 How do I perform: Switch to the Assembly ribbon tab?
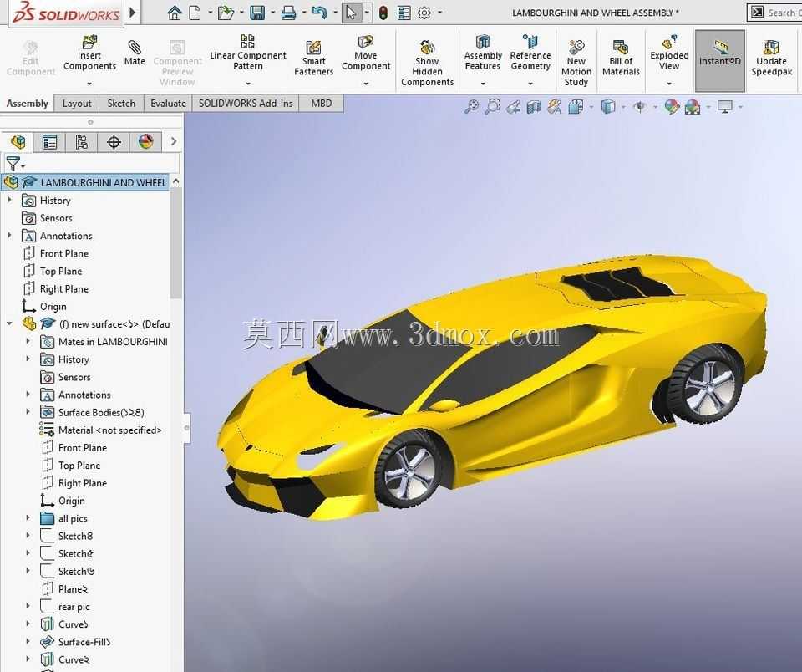coord(27,104)
